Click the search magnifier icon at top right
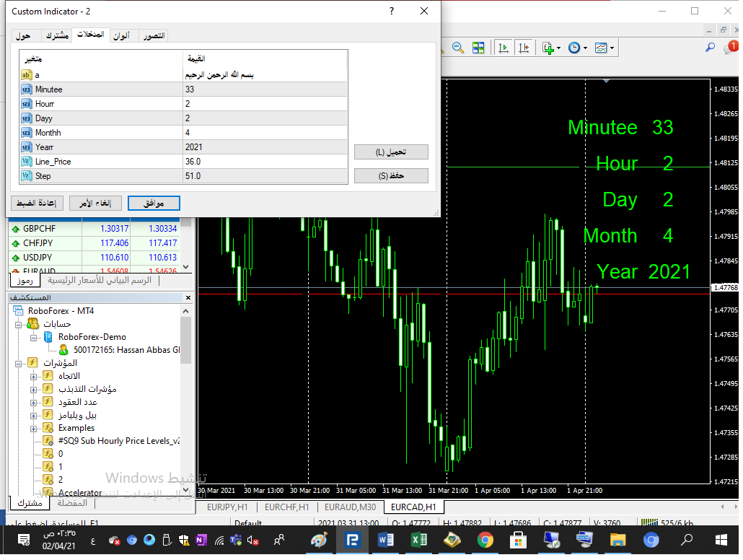743x560 pixels. coord(710,48)
